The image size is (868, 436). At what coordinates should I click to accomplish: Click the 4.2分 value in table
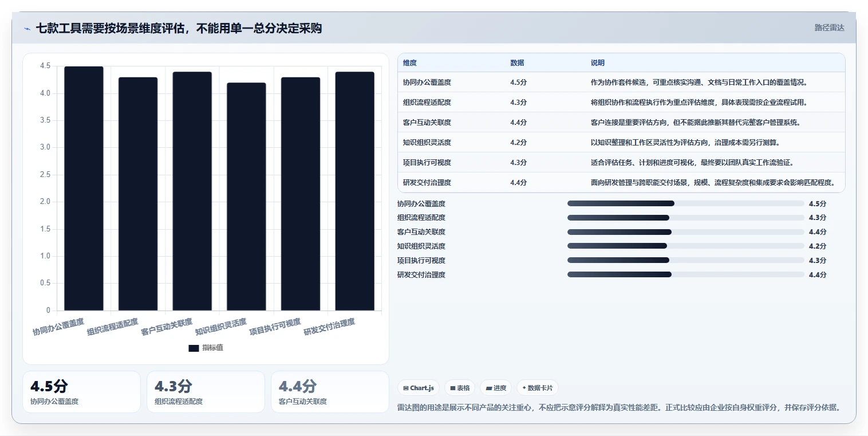pos(519,143)
